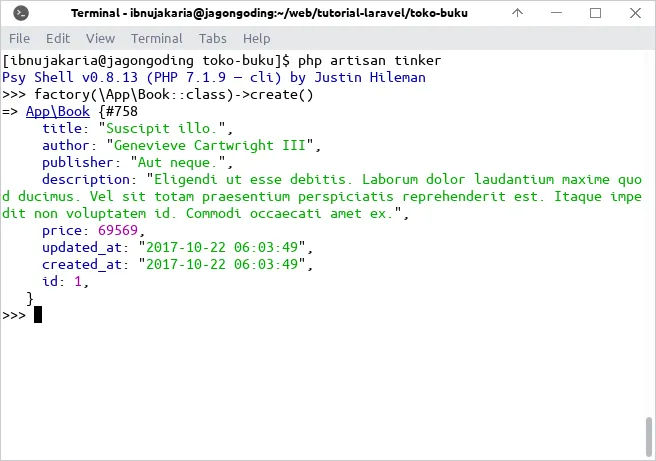Minimize the Terminal window
The height and width of the screenshot is (461, 656).
(x=556, y=13)
